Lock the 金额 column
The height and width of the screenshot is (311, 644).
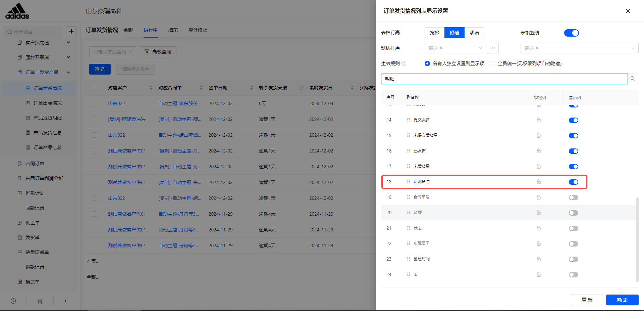[x=539, y=213]
